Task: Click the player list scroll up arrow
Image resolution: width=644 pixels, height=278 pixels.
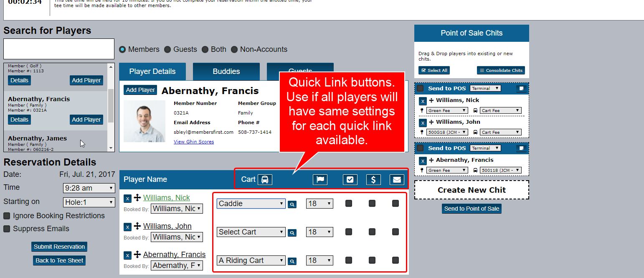Action: tap(111, 66)
